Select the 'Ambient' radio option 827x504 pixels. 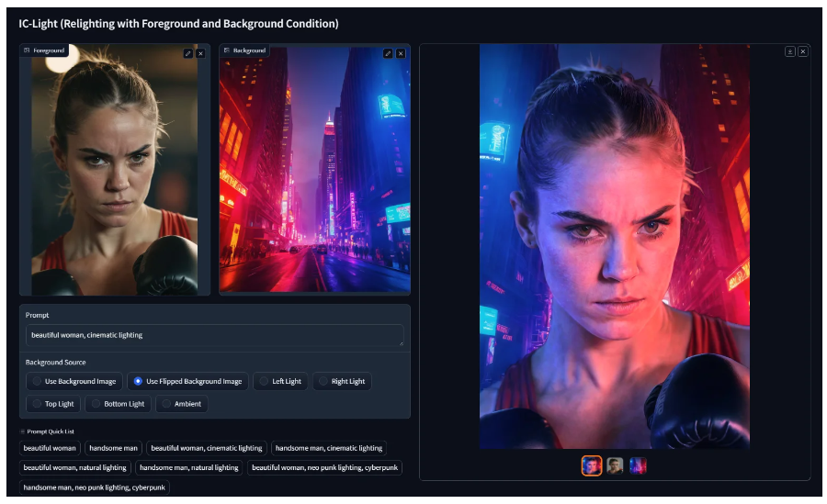[180, 404]
